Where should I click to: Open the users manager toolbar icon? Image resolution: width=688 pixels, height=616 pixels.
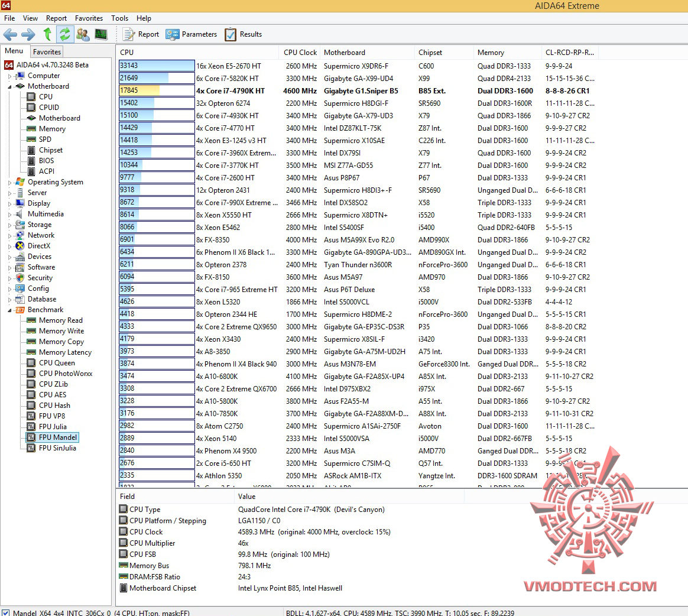pos(83,34)
